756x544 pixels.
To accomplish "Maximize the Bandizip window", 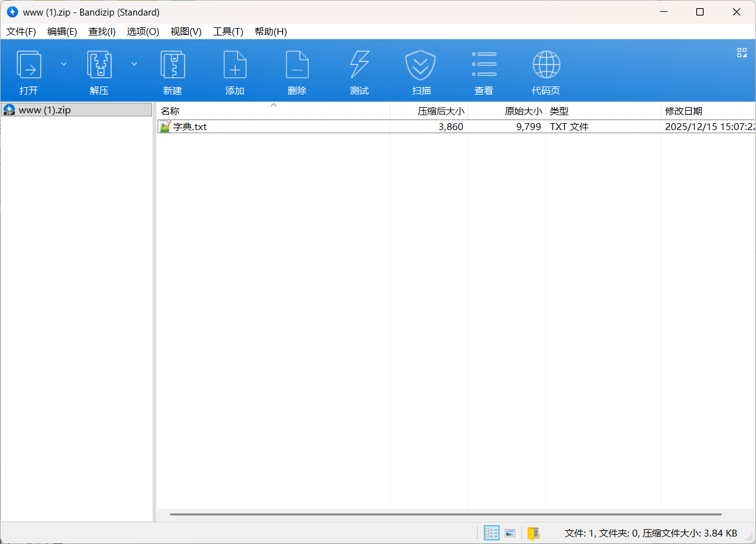I will click(x=700, y=12).
